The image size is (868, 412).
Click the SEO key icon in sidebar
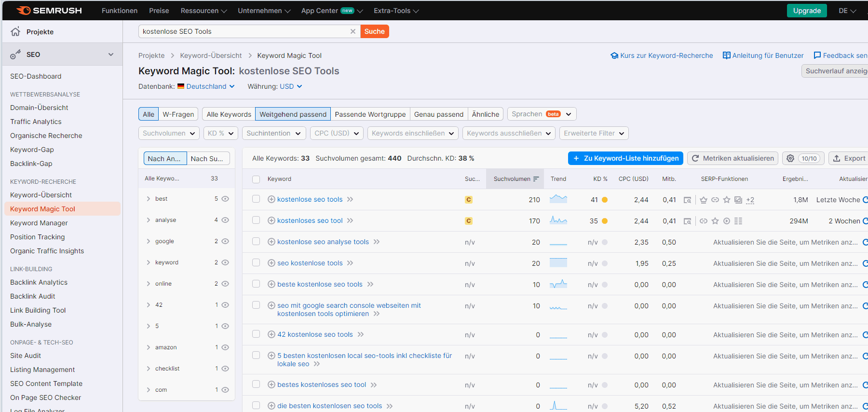[x=15, y=55]
